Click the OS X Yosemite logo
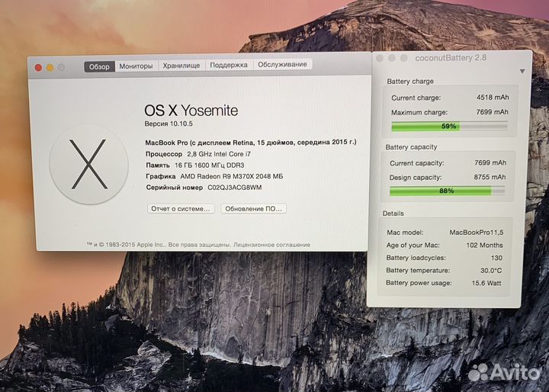 pos(89,164)
